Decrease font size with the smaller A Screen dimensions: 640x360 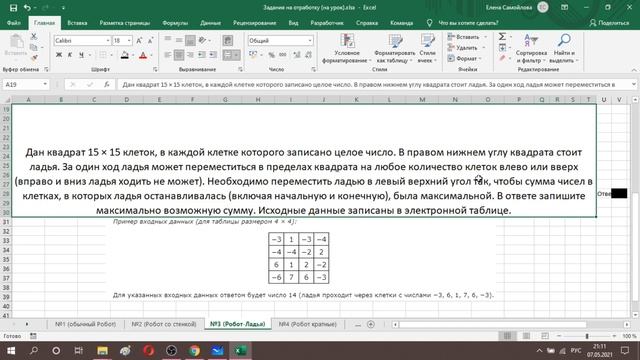[150, 40]
